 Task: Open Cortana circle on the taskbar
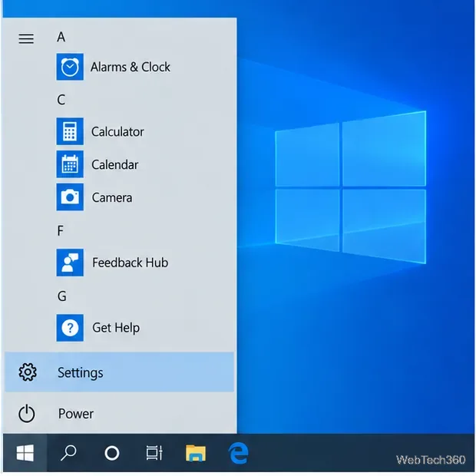click(112, 454)
